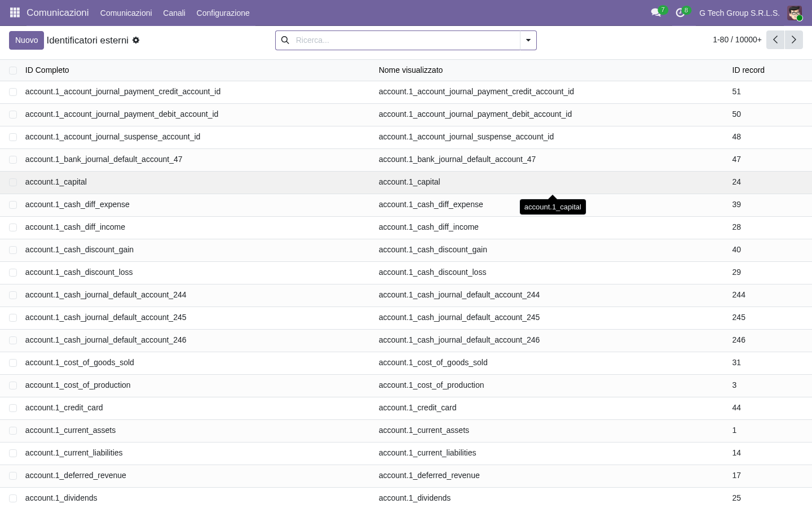
Task: Check the account.1_cash_discount_loss row checkbox
Action: point(13,273)
